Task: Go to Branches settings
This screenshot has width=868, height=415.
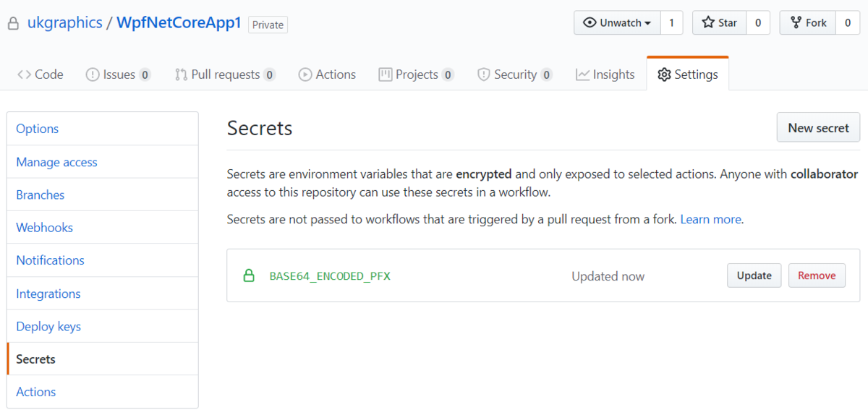Action: point(103,194)
